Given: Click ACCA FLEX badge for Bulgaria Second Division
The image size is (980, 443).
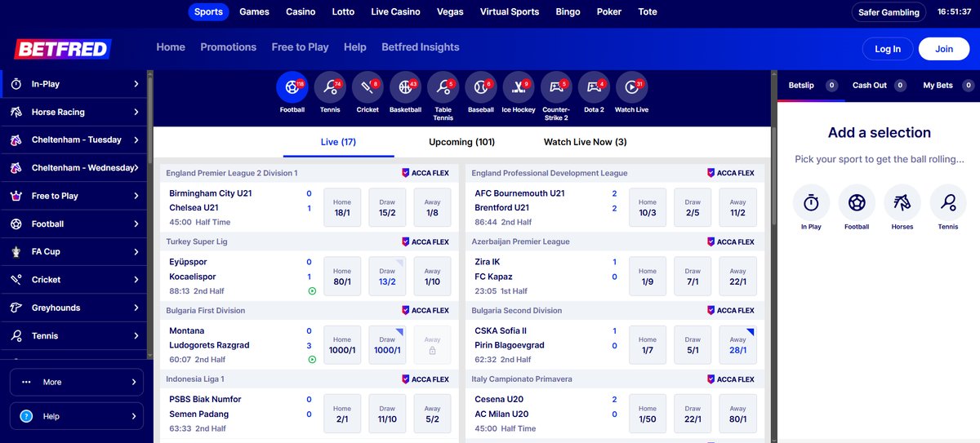Looking at the screenshot, I should tap(731, 310).
